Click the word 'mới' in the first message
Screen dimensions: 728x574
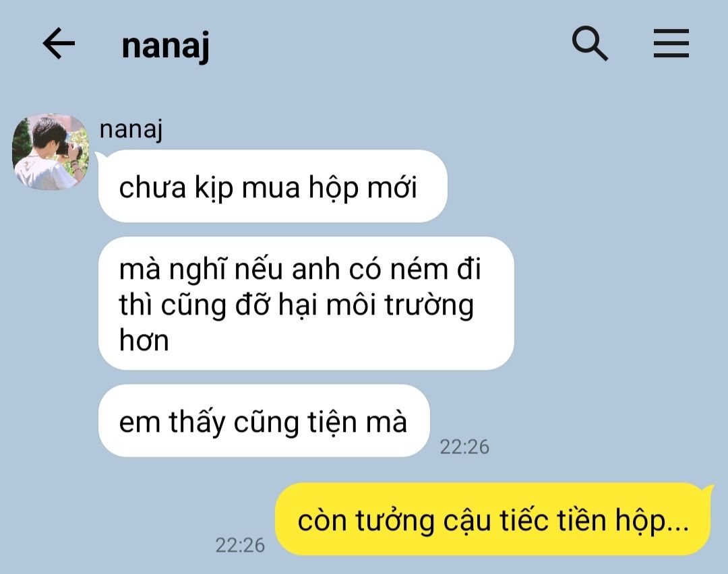pos(392,187)
